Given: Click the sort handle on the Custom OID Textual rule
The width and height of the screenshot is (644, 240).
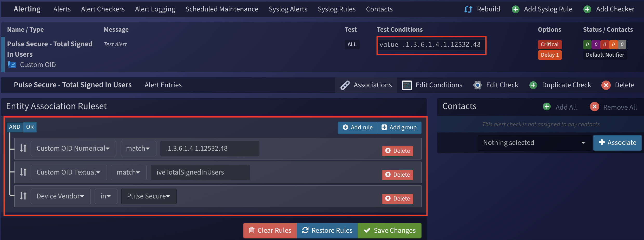Looking at the screenshot, I should coord(23,172).
